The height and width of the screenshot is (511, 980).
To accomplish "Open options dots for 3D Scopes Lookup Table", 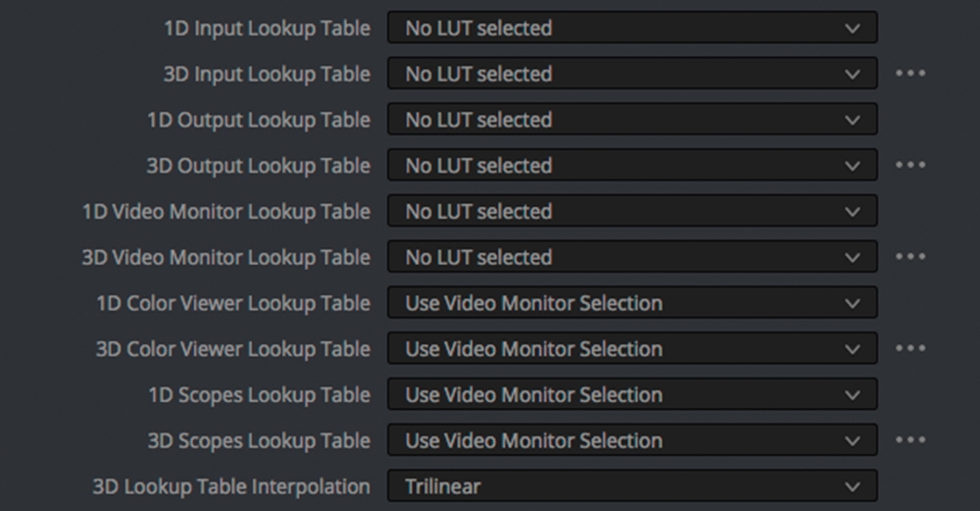I will click(910, 440).
